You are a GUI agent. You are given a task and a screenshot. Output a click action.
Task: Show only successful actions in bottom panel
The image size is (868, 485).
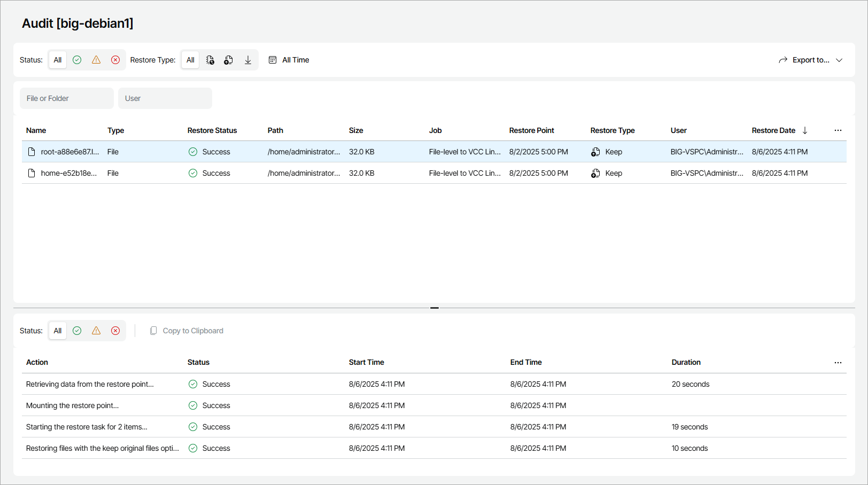coord(77,331)
